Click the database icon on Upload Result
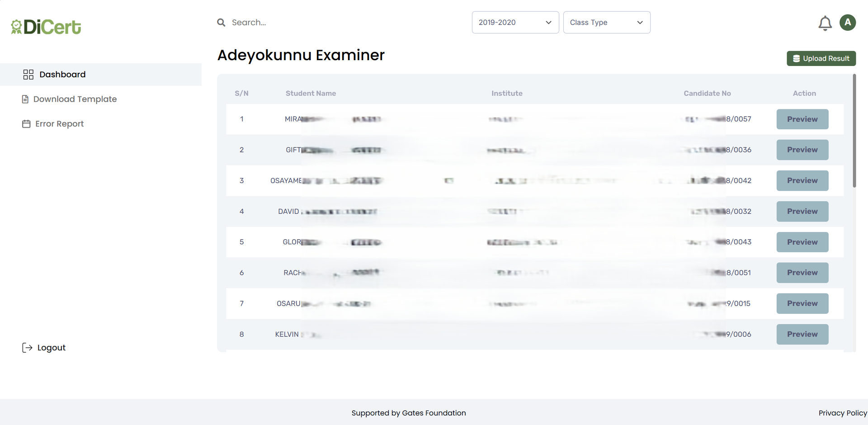 (x=797, y=58)
